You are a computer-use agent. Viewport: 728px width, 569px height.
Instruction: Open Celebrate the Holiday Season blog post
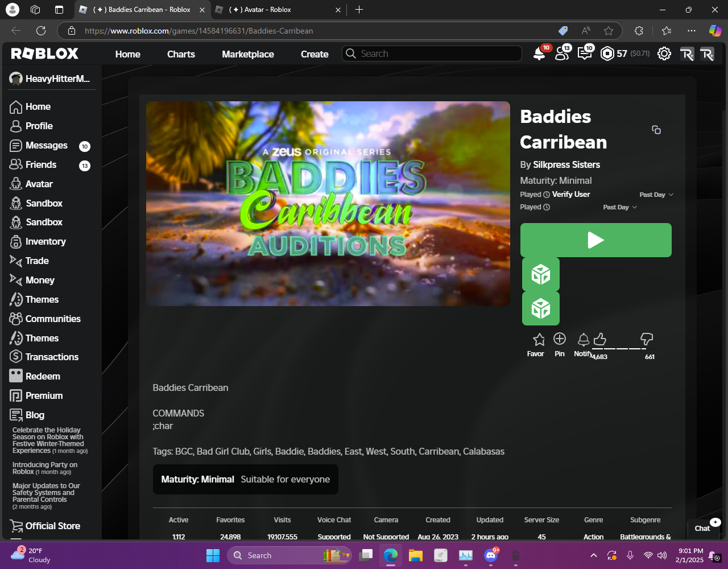pos(50,440)
